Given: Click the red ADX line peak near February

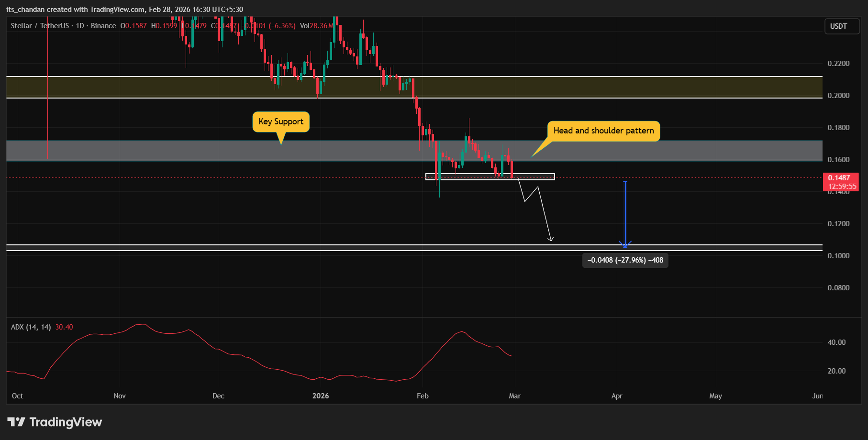Looking at the screenshot, I should tap(461, 331).
